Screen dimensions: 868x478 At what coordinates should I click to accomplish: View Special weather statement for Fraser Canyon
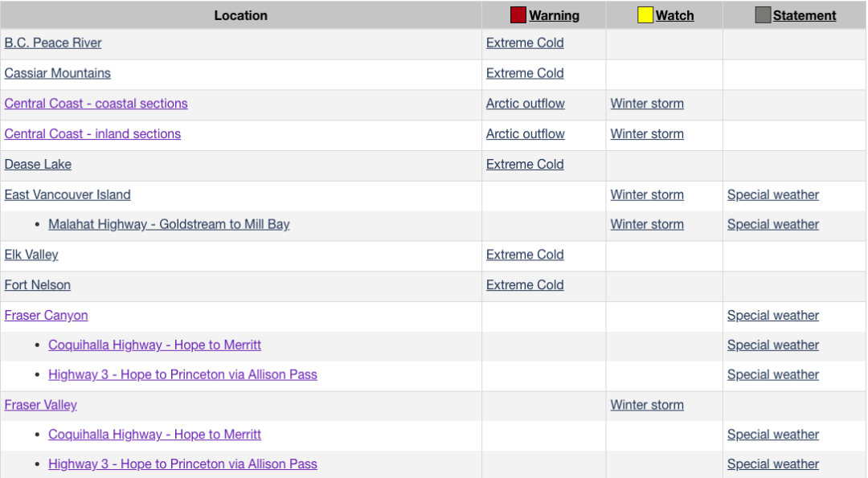click(773, 316)
